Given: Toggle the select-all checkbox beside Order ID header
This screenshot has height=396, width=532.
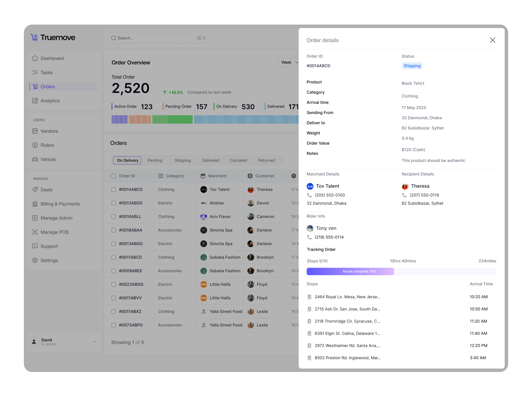Looking at the screenshot, I should point(114,176).
